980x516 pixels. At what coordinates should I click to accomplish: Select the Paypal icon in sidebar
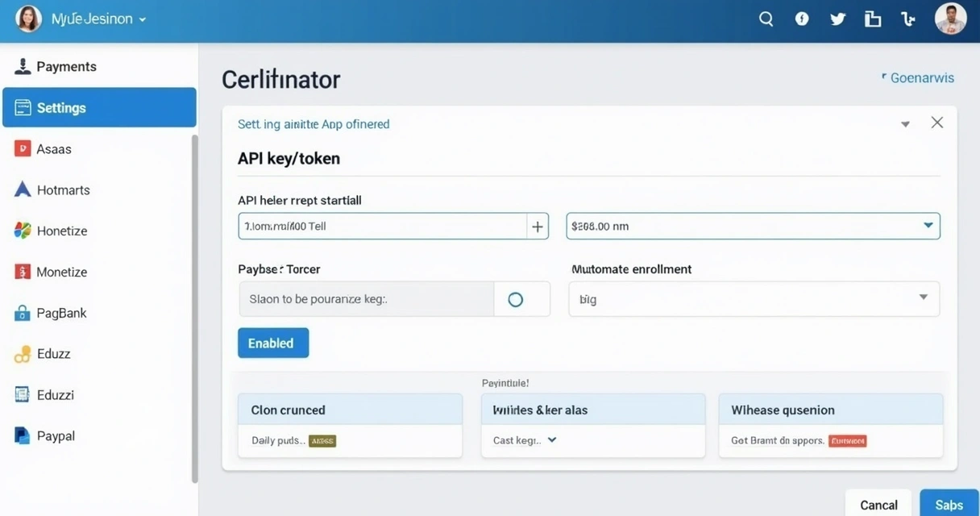[22, 435]
